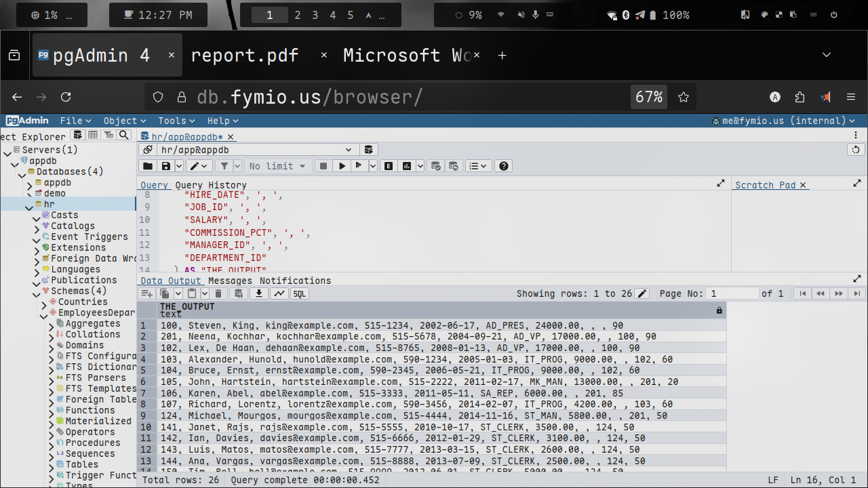The image size is (868, 488).
Task: Expand the Tables node in tree
Action: [x=51, y=465]
